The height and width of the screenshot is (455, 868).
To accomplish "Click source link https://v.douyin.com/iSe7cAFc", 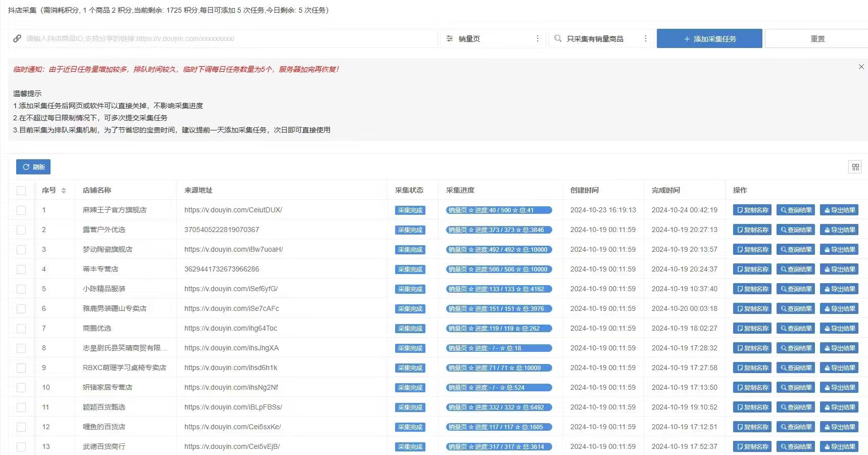I will point(231,308).
